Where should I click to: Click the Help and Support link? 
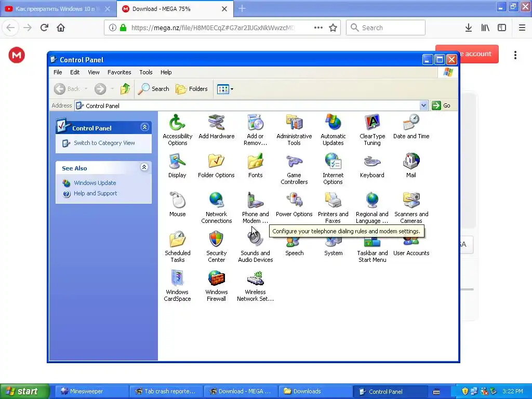[x=96, y=193]
